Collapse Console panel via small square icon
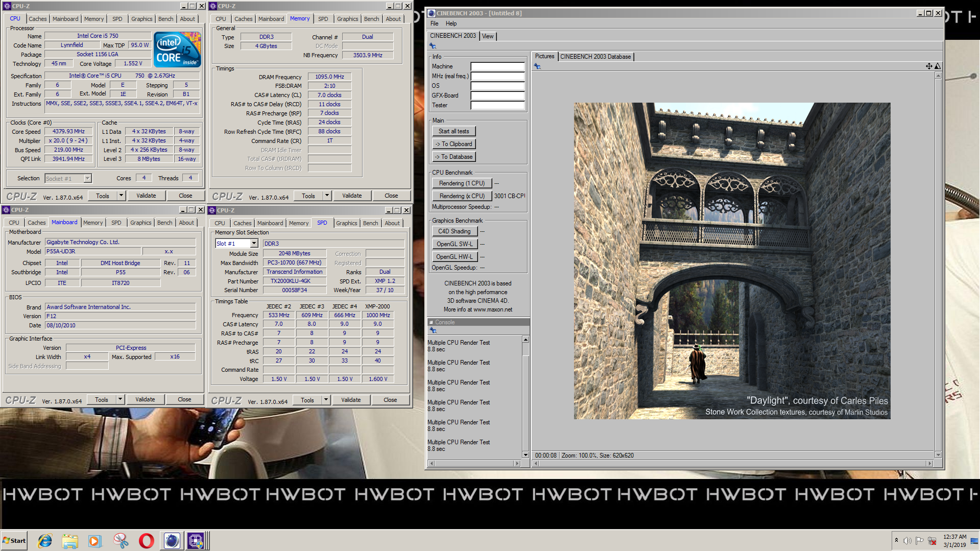Image resolution: width=980 pixels, height=551 pixels. 431,322
